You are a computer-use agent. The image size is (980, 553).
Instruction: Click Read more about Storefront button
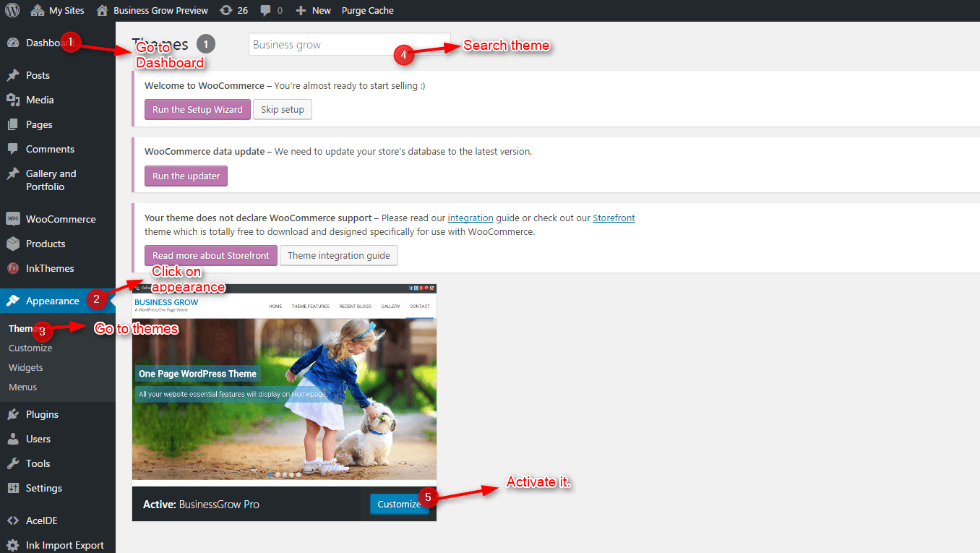tap(210, 255)
